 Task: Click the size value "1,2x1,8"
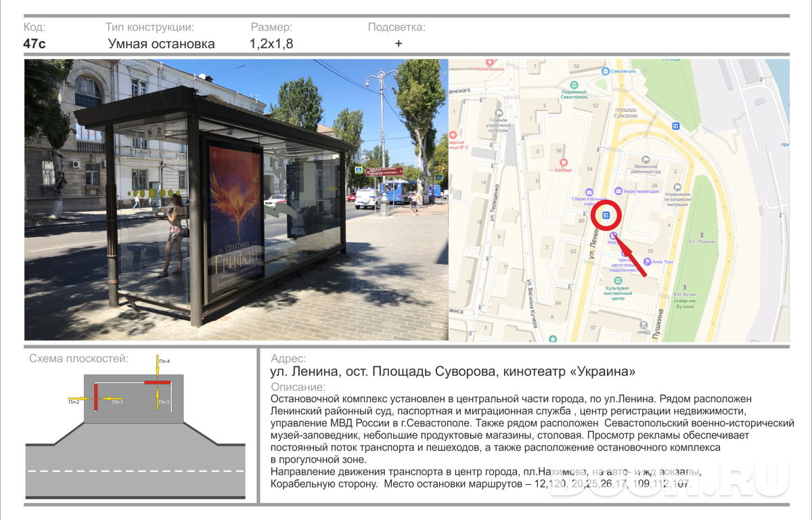(x=271, y=44)
